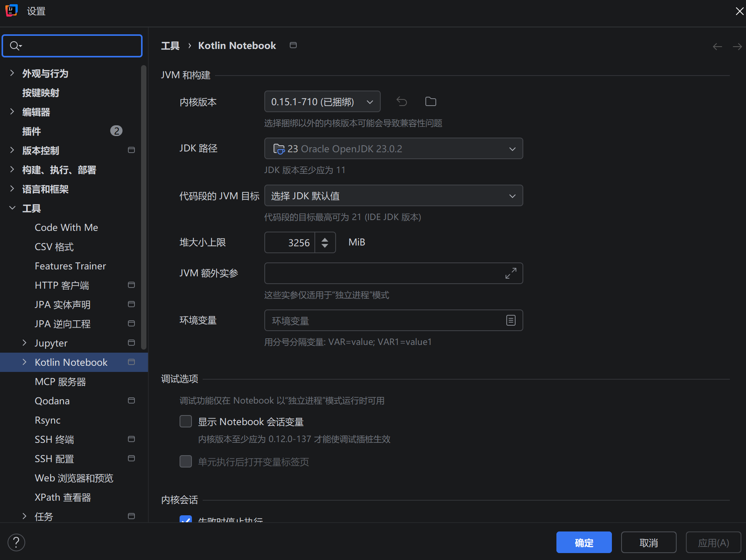The width and height of the screenshot is (746, 560).
Task: Expand the 代码段的 JVM 目标 dropdown
Action: [393, 196]
